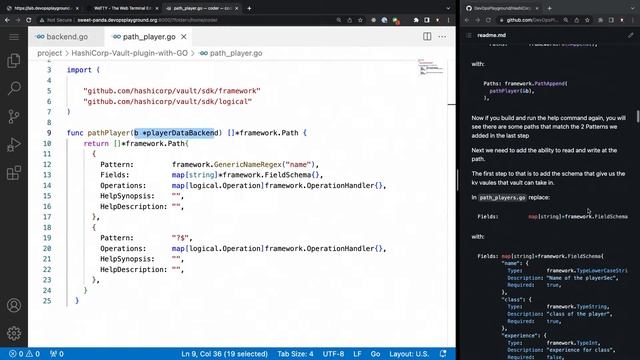640x360 pixels.
Task: Go back in left browser window
Action: tap(7, 20)
